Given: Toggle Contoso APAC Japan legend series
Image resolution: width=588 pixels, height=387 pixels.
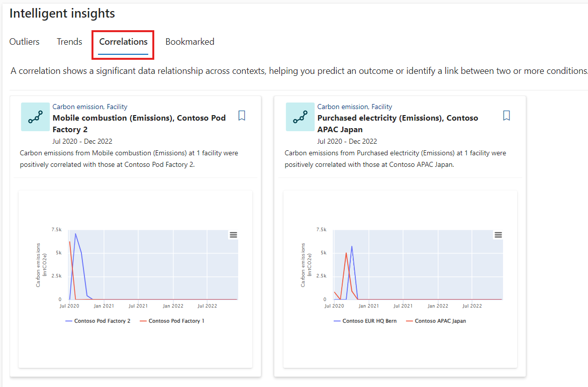Looking at the screenshot, I should click(x=436, y=321).
